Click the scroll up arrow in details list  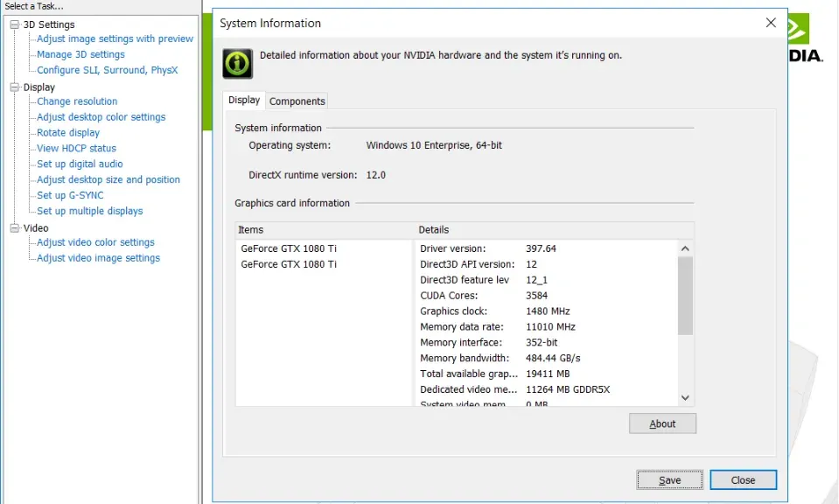(x=685, y=248)
